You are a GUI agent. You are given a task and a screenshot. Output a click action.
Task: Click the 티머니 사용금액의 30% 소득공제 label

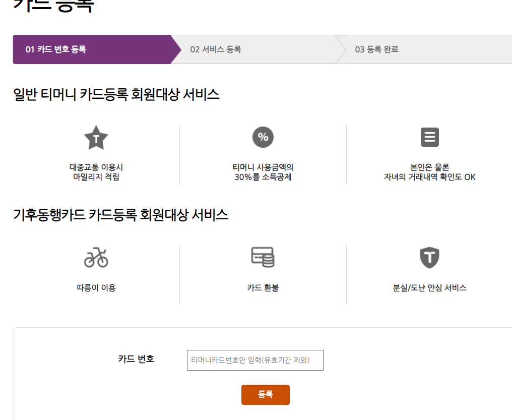(x=263, y=171)
